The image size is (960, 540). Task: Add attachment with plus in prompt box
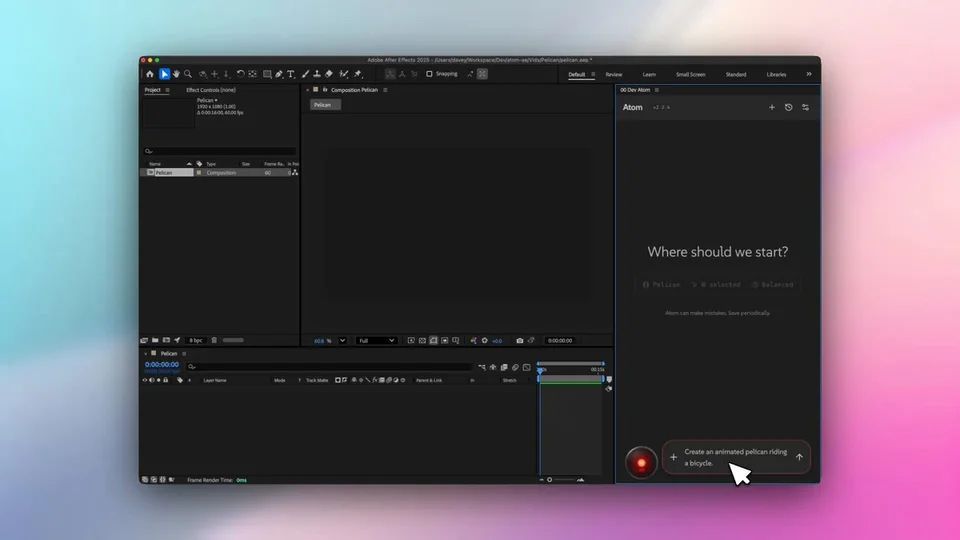coord(673,457)
